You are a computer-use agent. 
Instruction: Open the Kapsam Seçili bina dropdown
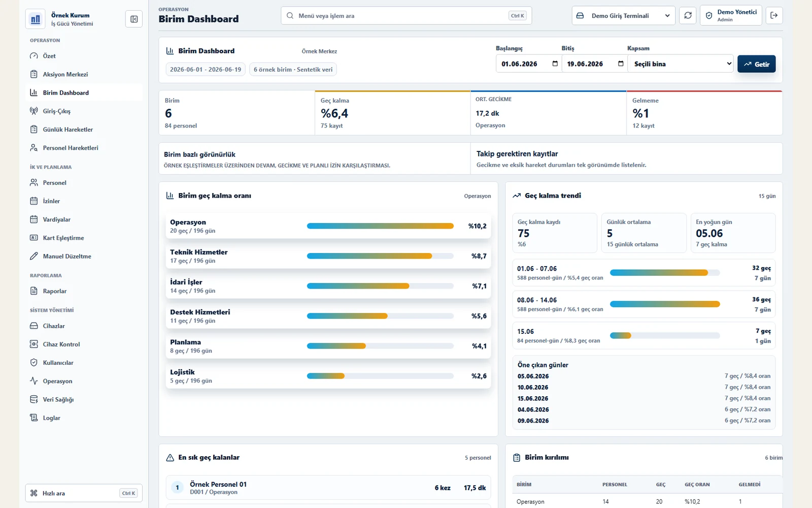point(681,64)
